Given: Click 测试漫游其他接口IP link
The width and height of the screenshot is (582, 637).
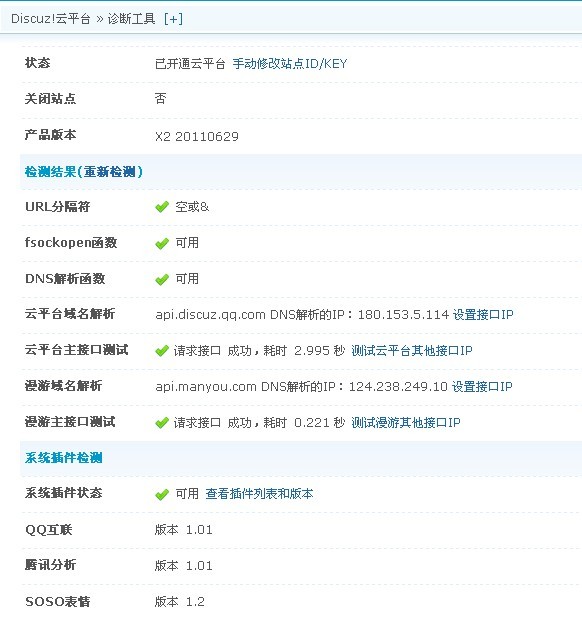Looking at the screenshot, I should click(406, 422).
